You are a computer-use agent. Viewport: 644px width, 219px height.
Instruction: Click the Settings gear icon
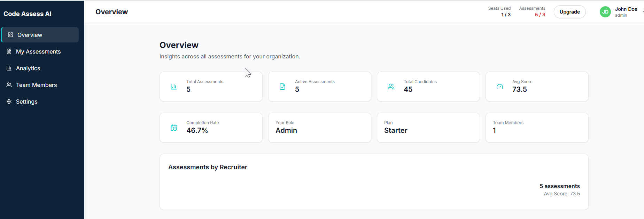pyautogui.click(x=9, y=102)
